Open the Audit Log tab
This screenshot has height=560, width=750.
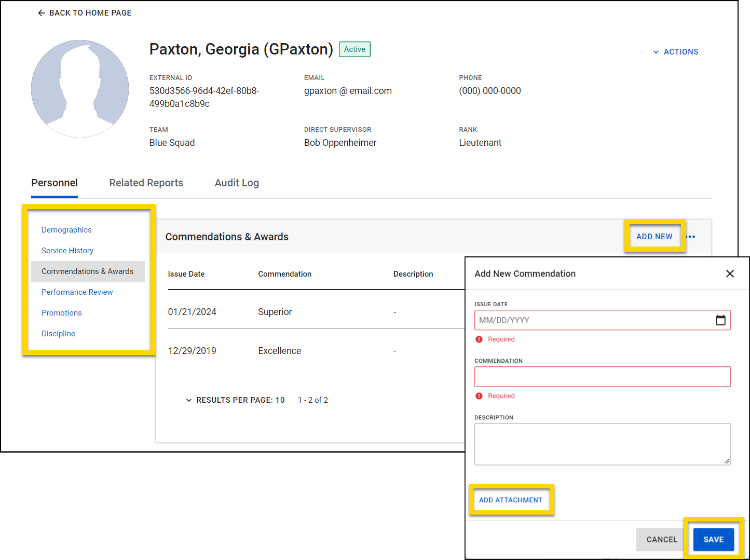(237, 183)
